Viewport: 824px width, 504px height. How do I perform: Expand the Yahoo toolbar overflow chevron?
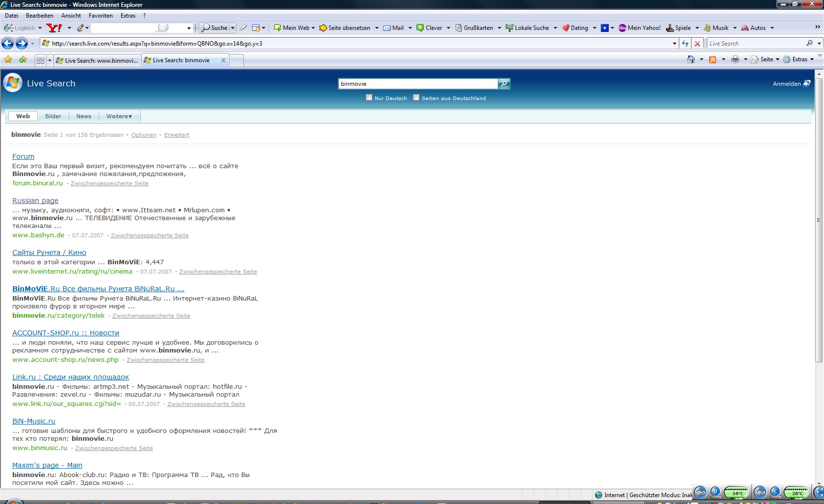point(818,27)
